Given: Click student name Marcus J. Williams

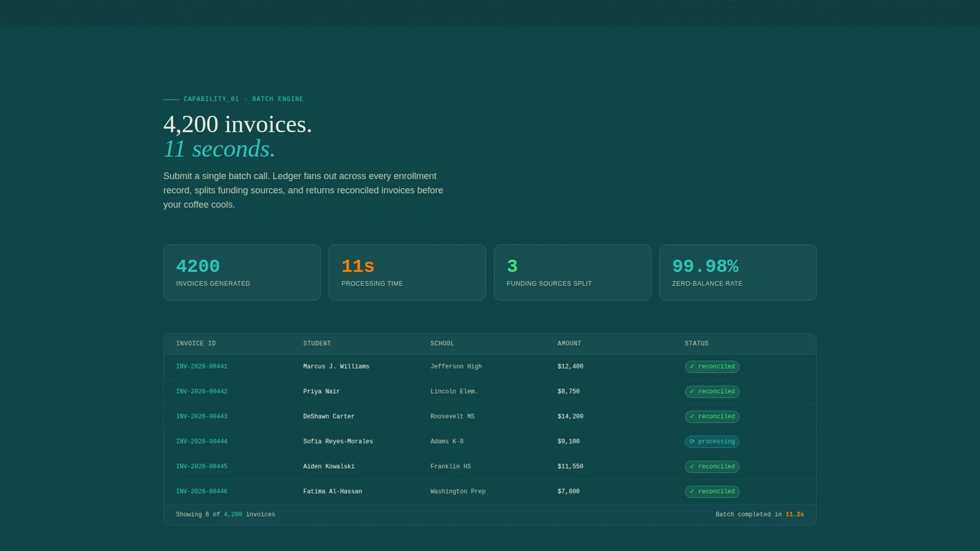Looking at the screenshot, I should point(336,366).
